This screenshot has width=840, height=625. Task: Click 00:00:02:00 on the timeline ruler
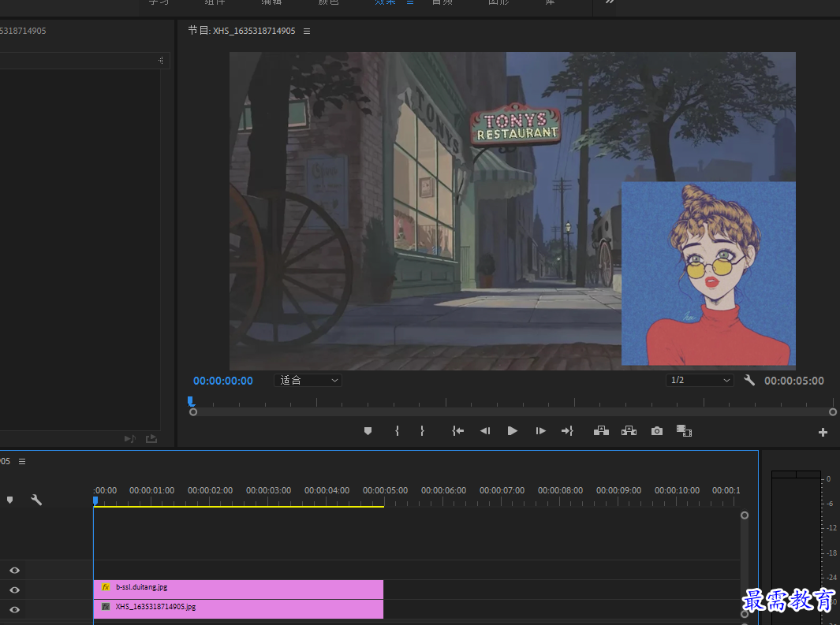coord(210,490)
